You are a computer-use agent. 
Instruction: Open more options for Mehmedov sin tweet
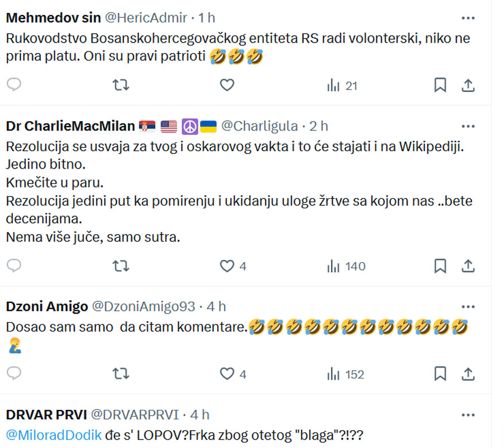[468, 18]
